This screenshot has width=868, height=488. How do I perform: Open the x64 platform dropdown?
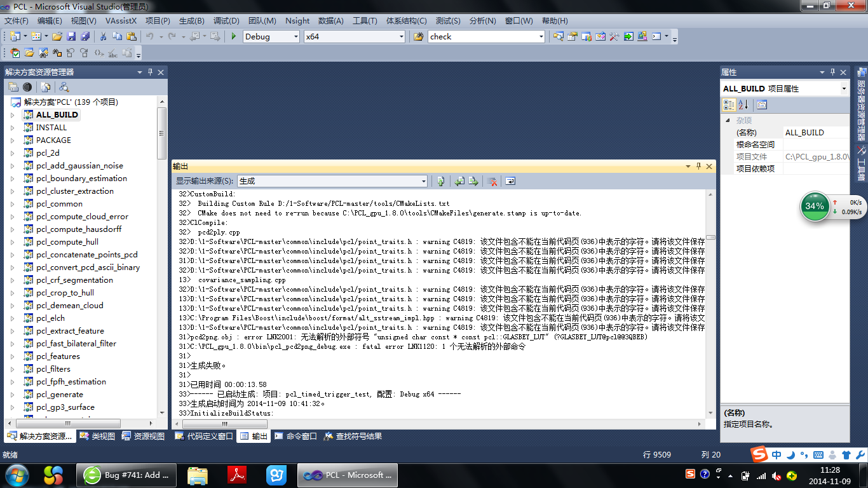(401, 37)
